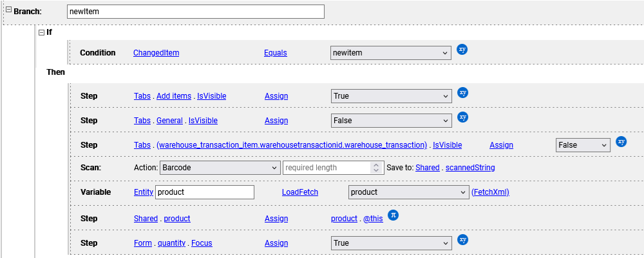Open the False dropdown for General tab visibility
644x258 pixels.
[x=391, y=121]
